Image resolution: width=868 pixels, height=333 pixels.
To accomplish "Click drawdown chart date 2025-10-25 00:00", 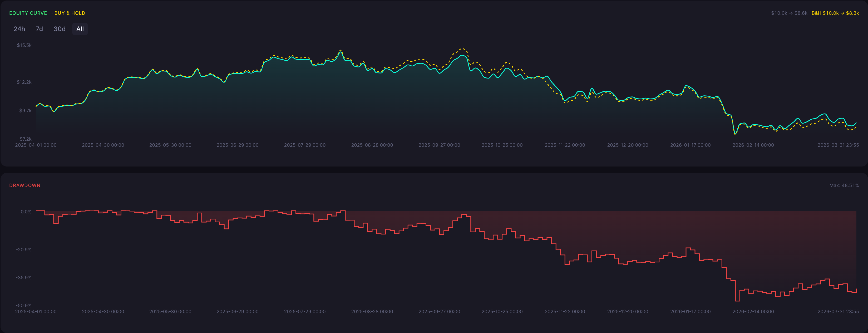I will 502,312.
